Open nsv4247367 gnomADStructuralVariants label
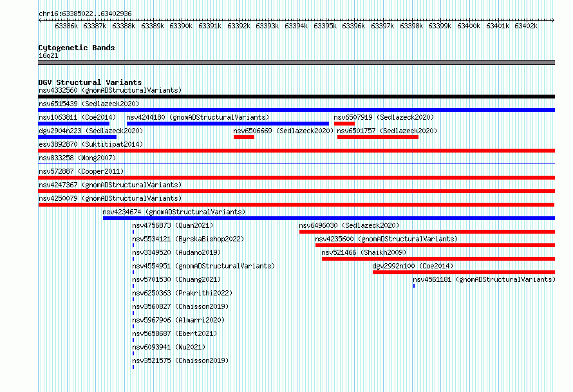573x392 pixels. [110, 185]
